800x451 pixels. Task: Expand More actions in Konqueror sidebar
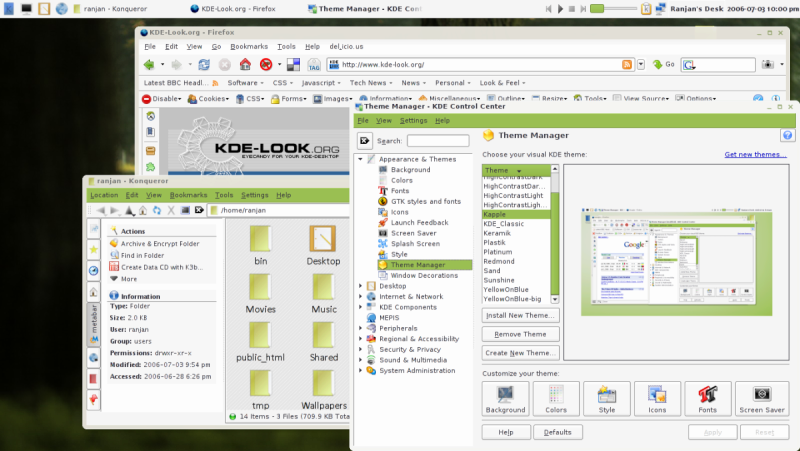point(123,279)
